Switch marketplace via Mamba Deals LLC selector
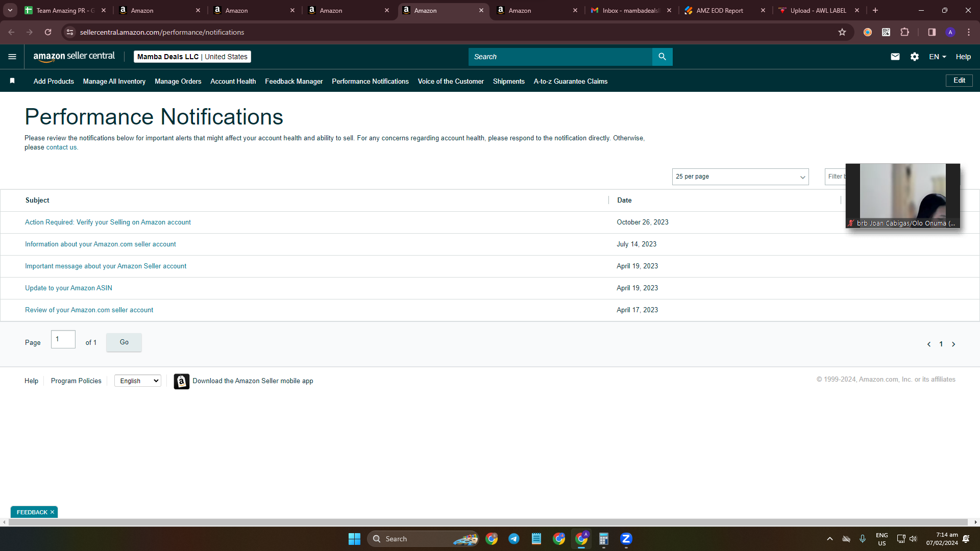Viewport: 980px width, 551px height. click(192, 57)
